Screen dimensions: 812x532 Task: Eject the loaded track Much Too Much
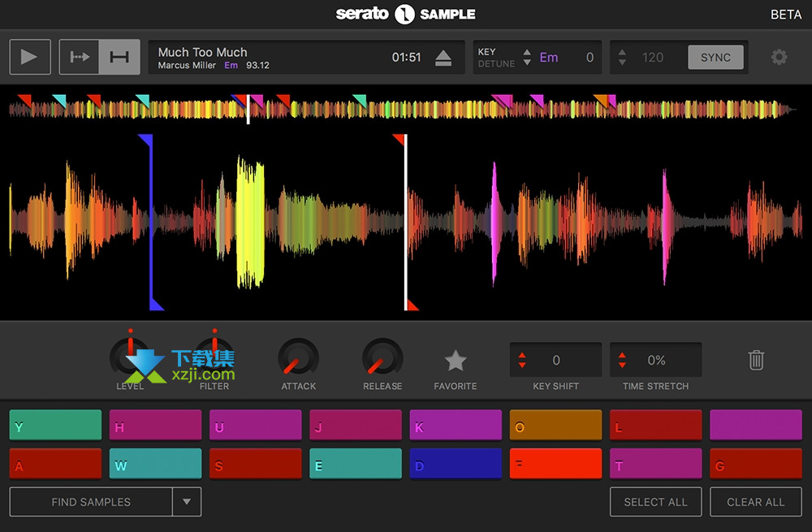click(x=443, y=58)
